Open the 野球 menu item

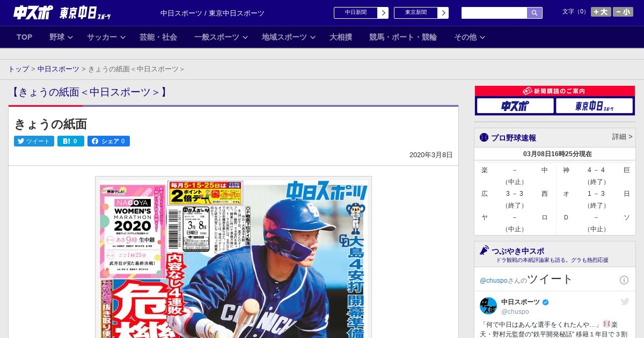(57, 37)
